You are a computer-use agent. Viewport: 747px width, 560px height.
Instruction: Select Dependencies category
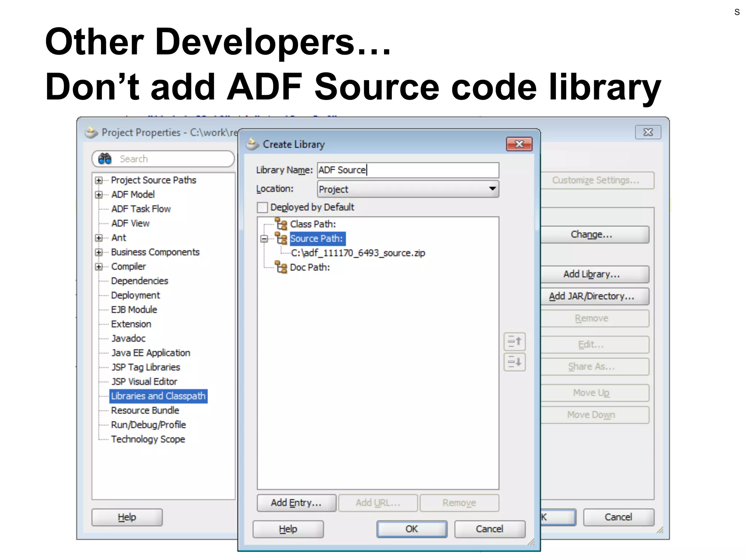(140, 281)
